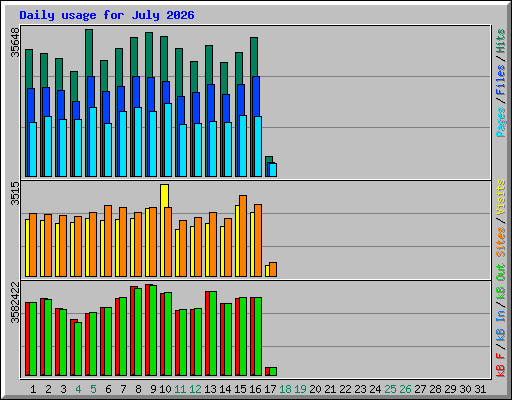Click day label 2 on the x-axis
The height and width of the screenshot is (400, 512).
(48, 389)
